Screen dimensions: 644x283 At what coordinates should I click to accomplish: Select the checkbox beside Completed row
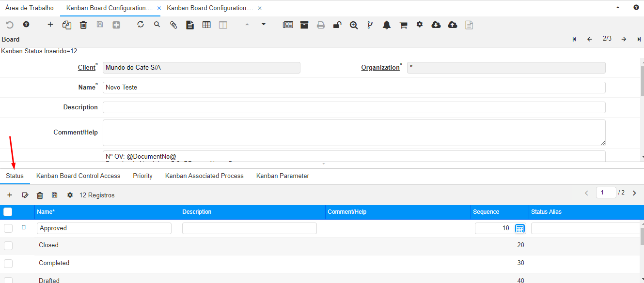(8, 264)
